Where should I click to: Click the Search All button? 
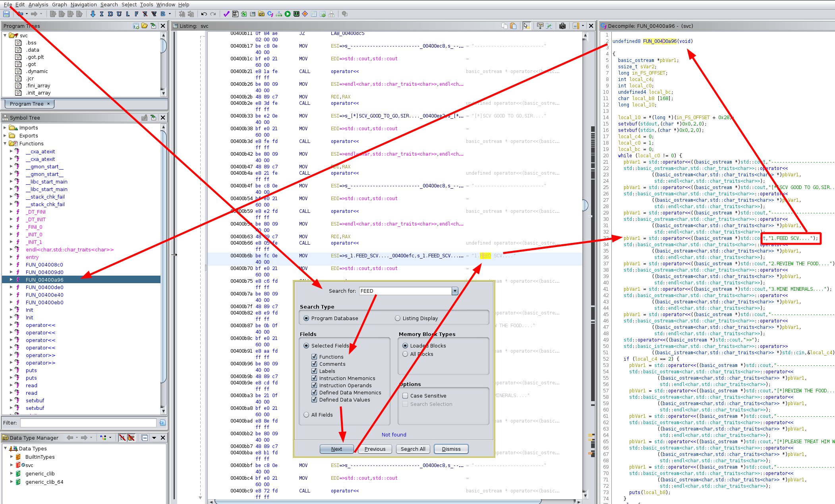[413, 449]
